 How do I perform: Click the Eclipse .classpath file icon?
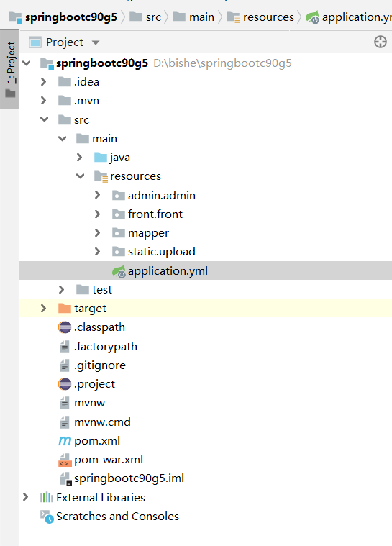click(65, 327)
